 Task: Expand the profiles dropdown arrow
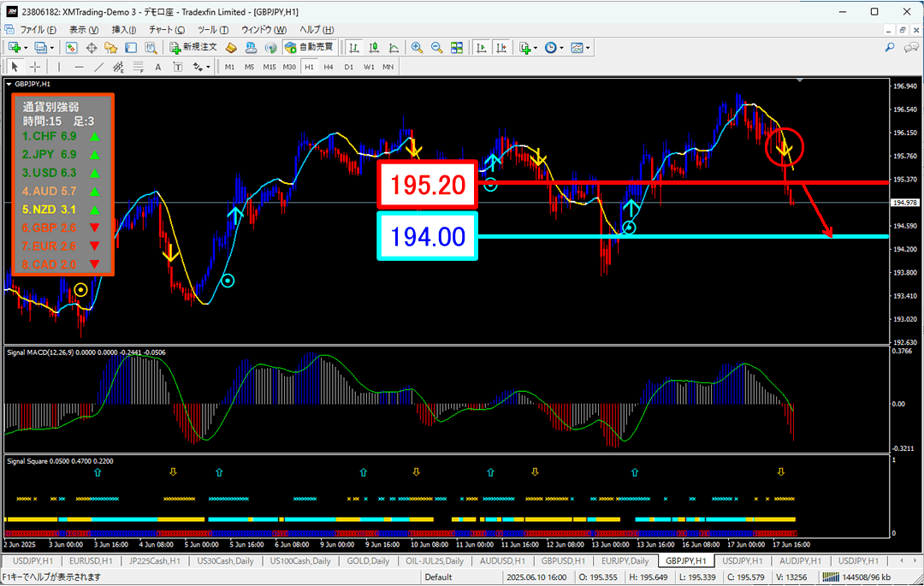(x=52, y=48)
